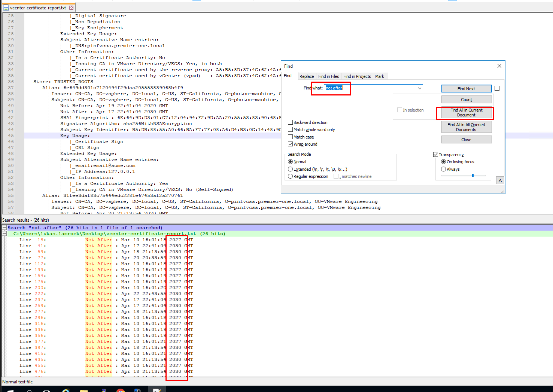Screen dimensions: 553x392
Task: Switch to the Find in Files tab
Action: [x=328, y=76]
